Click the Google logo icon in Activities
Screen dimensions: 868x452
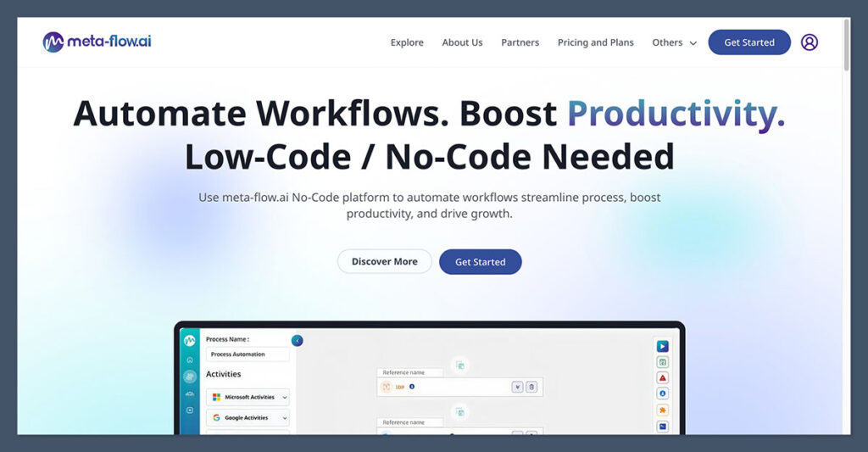coord(216,418)
